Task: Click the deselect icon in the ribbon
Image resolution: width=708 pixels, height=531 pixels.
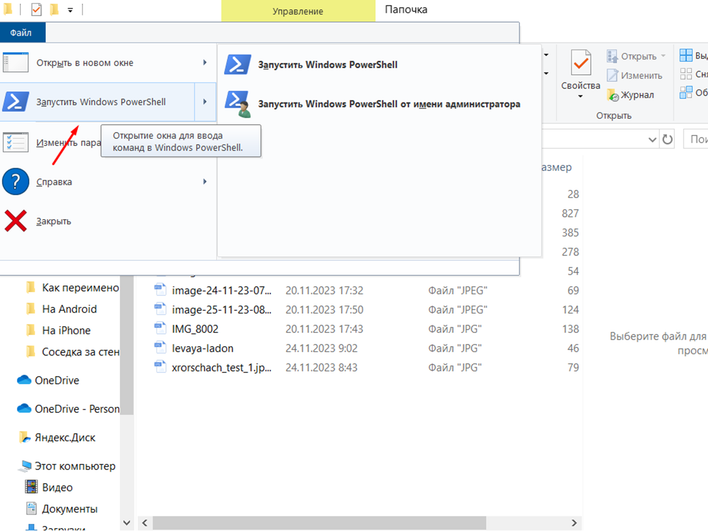Action: coord(686,74)
